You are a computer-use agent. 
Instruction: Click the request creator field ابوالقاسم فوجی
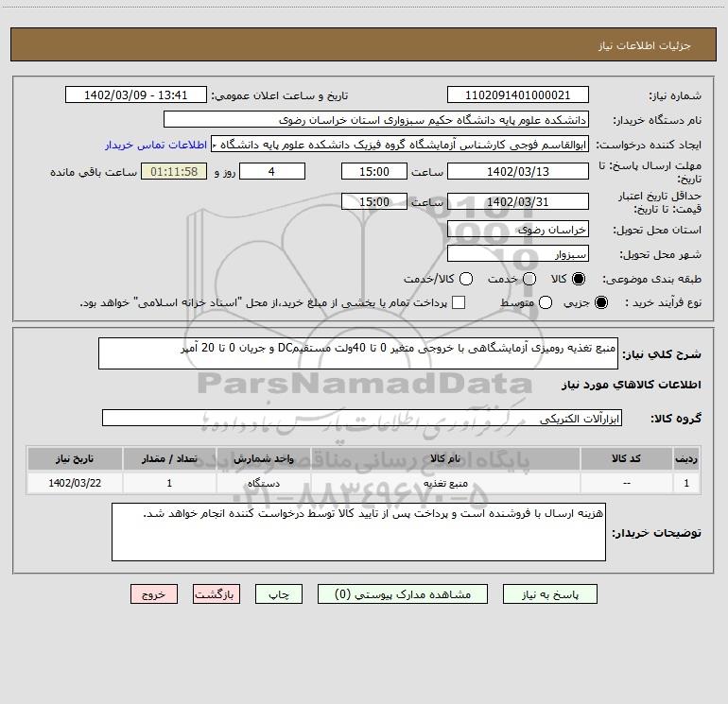point(400,145)
